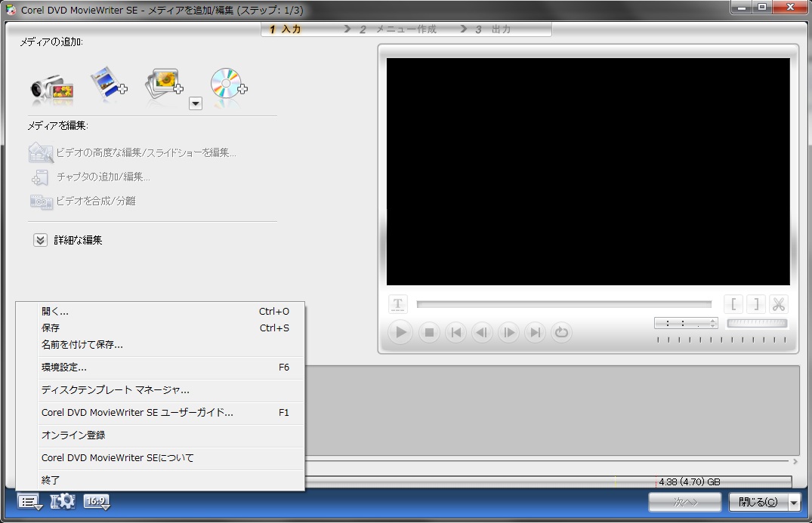Click the join/separate video icon
Viewport: 812px width, 523px height.
41,202
